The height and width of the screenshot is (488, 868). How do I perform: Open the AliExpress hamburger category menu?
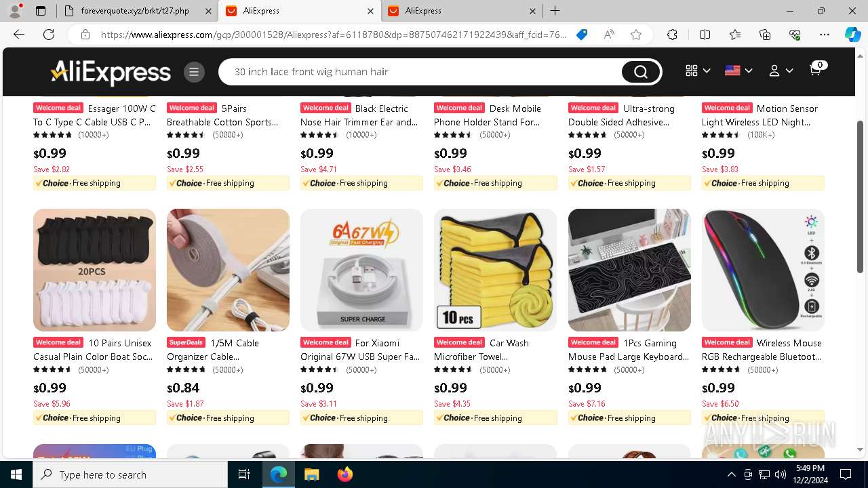pyautogui.click(x=194, y=72)
